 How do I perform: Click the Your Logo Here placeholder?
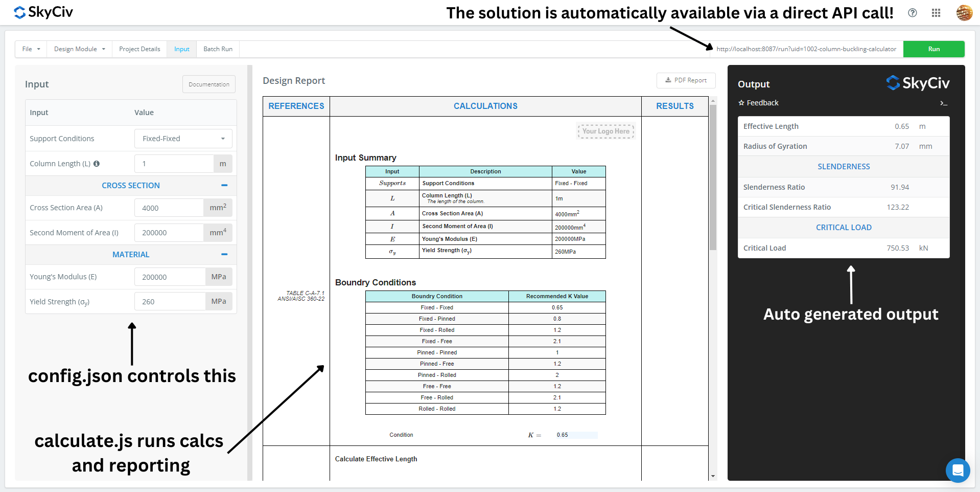point(606,131)
